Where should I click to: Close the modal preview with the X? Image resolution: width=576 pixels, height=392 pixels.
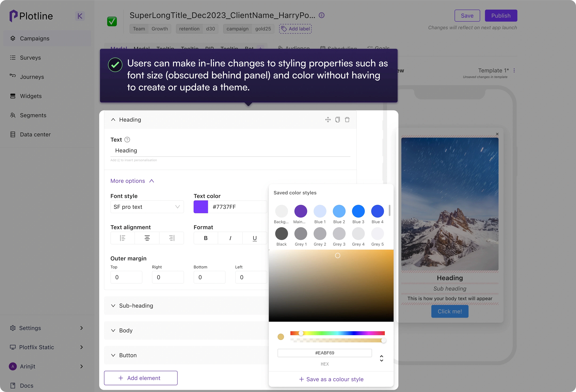click(x=497, y=134)
